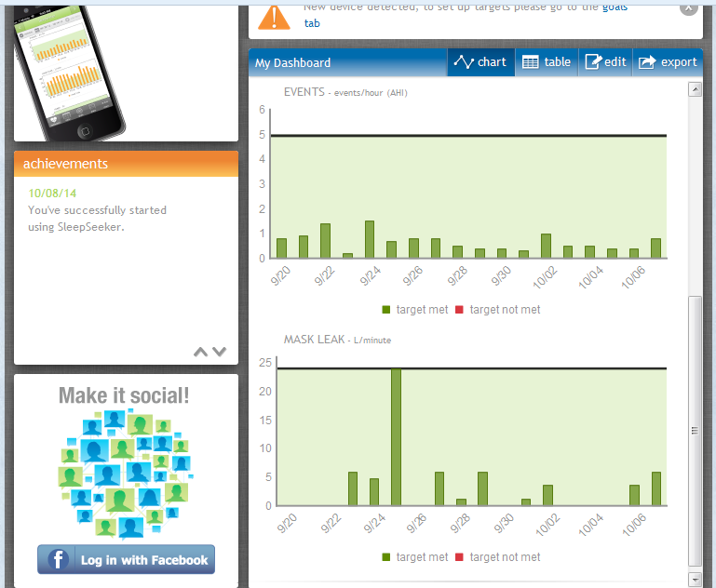Viewport: 716px width, 588px height.
Task: Click 'target not met' label under Mask Leak
Action: click(505, 557)
